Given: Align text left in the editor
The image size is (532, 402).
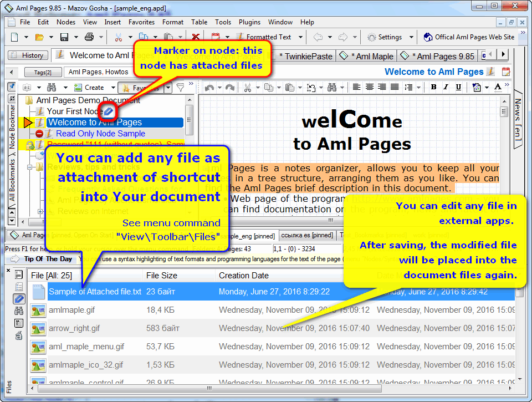Looking at the screenshot, I should coord(356,87).
